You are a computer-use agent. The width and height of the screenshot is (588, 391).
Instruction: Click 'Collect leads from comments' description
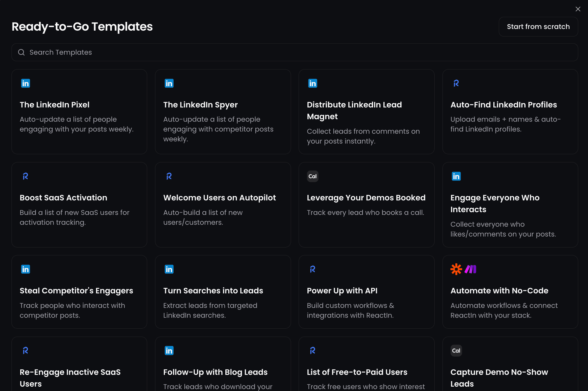coord(363,136)
